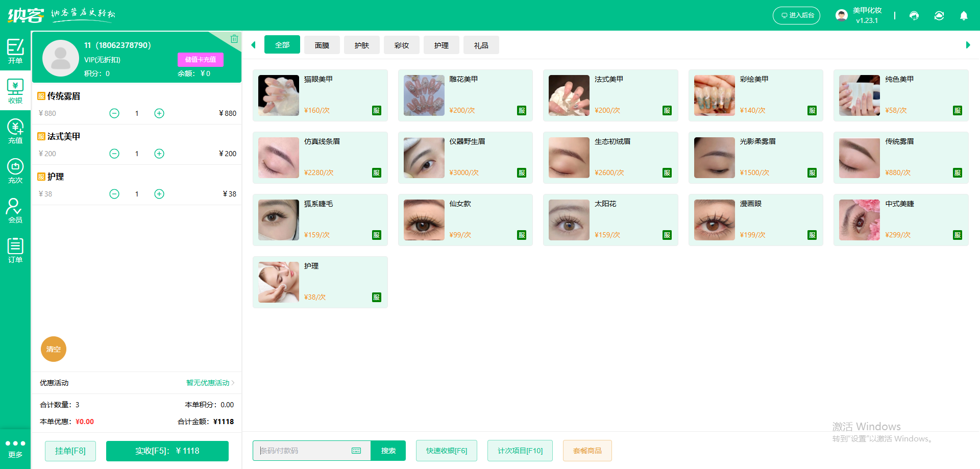
Task: Select the 护理 category tab
Action: click(x=442, y=45)
